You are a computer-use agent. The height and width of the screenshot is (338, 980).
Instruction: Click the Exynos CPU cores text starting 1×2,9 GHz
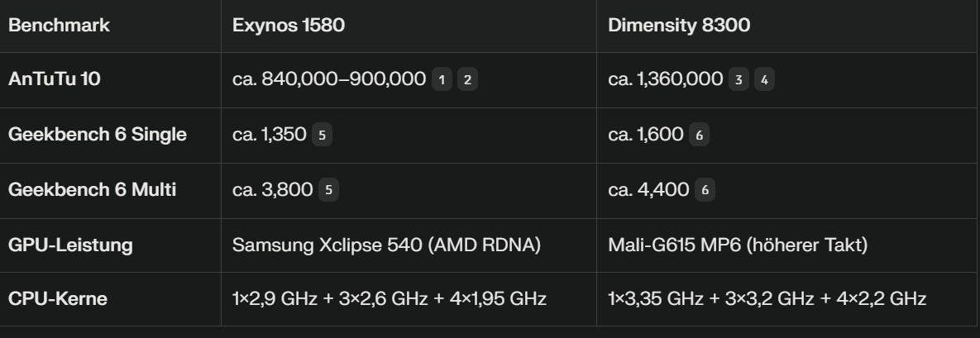[390, 298]
